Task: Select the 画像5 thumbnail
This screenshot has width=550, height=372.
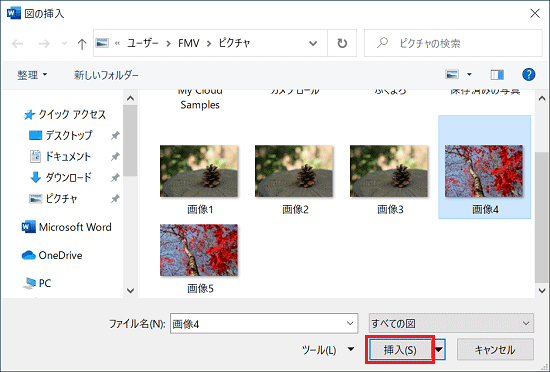Action: point(199,250)
